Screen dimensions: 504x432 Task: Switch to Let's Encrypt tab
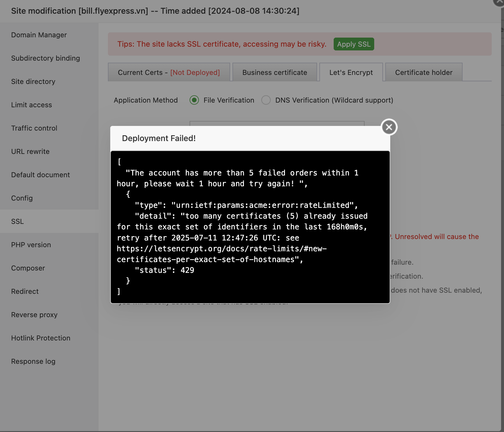(351, 72)
